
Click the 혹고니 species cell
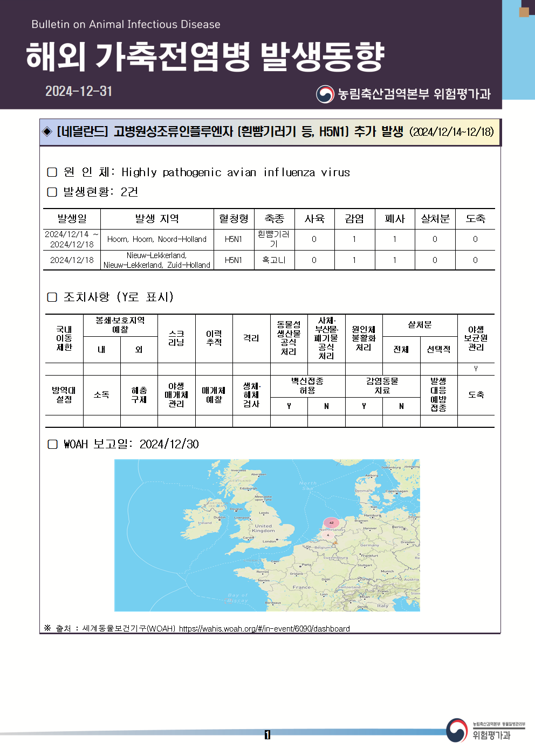point(274,260)
